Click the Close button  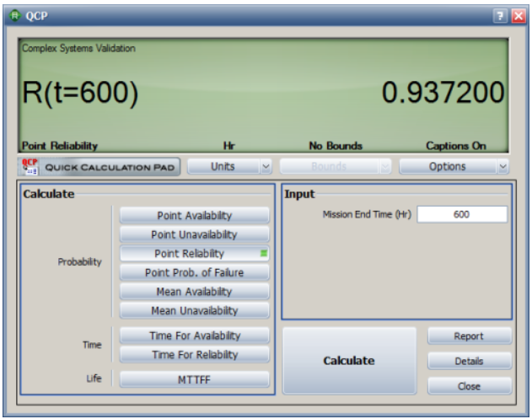point(470,386)
